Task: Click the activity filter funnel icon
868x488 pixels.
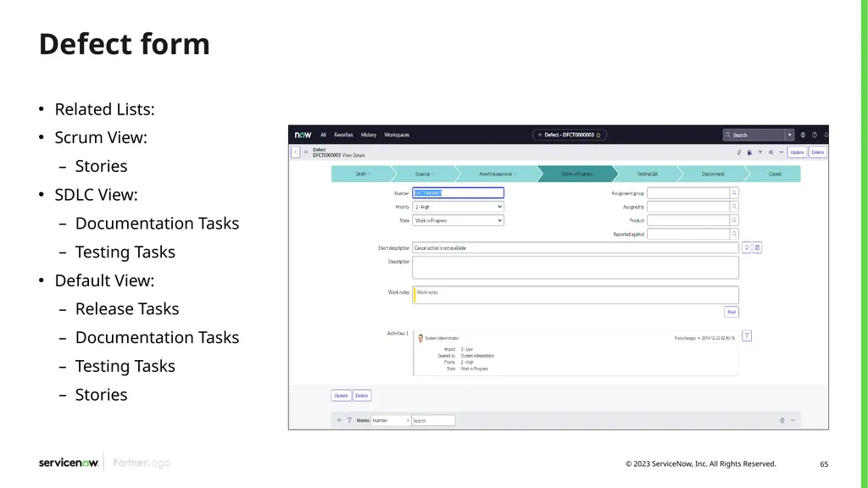Action: (x=747, y=335)
